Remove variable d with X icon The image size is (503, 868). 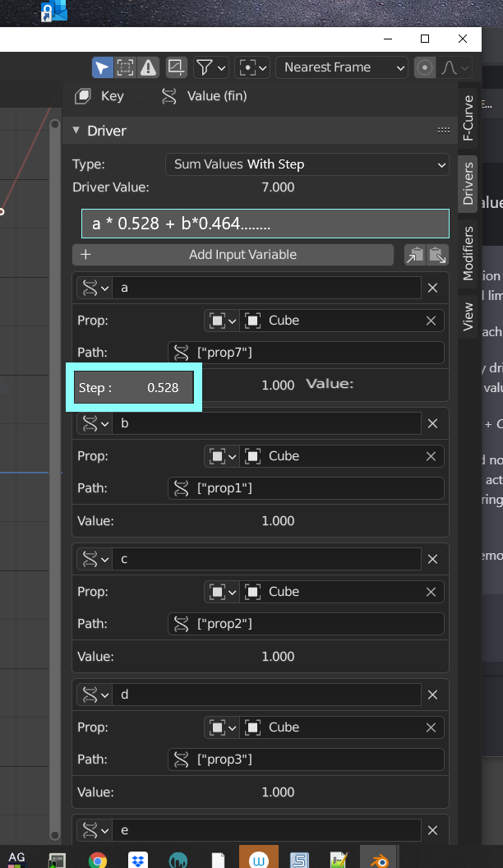(432, 695)
